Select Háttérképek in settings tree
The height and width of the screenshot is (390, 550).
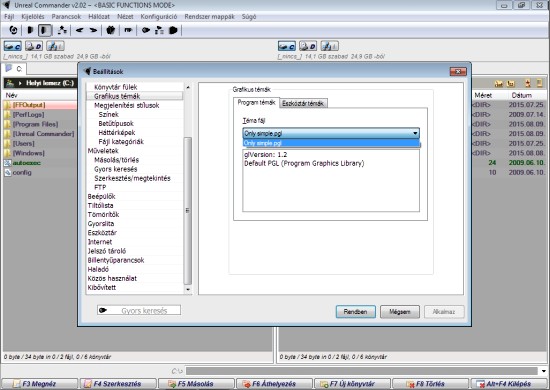click(x=117, y=133)
